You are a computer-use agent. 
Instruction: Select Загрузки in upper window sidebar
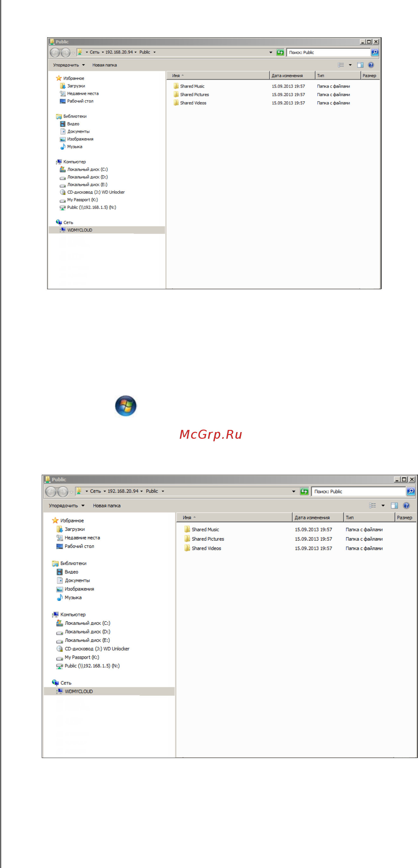(x=72, y=86)
